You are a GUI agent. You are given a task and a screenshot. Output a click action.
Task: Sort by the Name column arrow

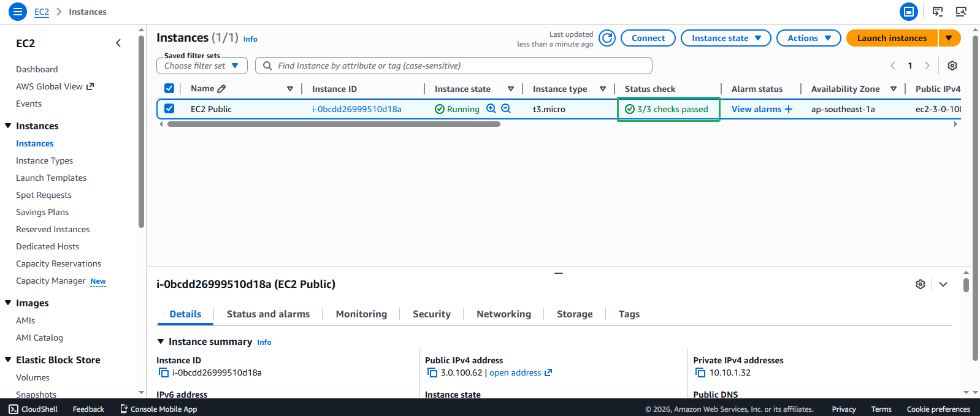click(290, 89)
